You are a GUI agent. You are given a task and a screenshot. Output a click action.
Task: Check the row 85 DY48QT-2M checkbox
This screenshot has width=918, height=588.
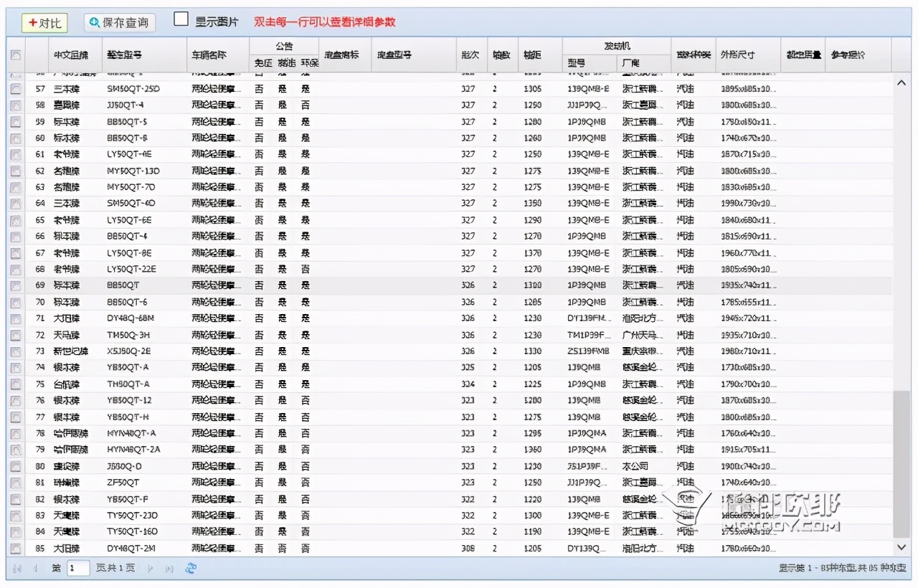click(16, 549)
